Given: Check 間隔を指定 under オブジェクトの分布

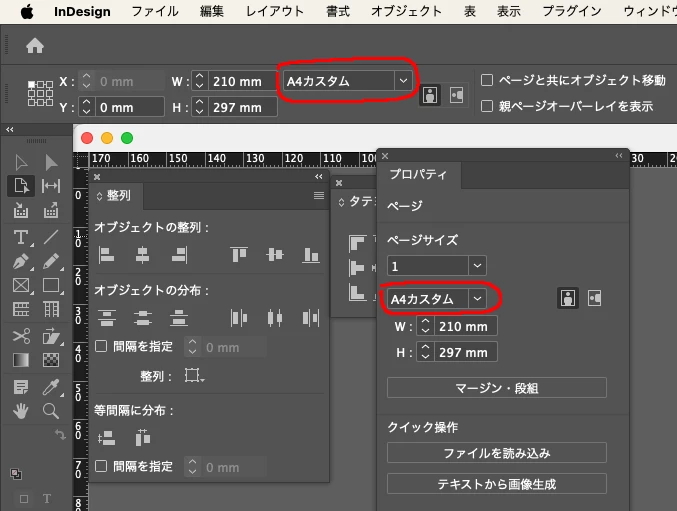Looking at the screenshot, I should coord(101,346).
